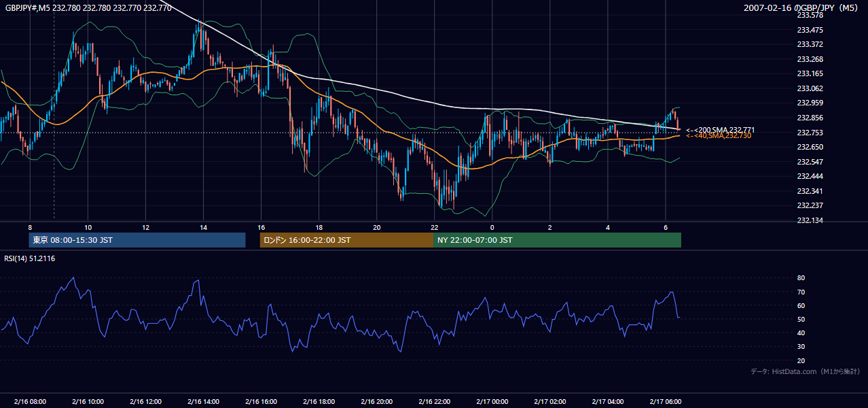
Task: Click the 40 SMA 232.730 label
Action: click(719, 136)
